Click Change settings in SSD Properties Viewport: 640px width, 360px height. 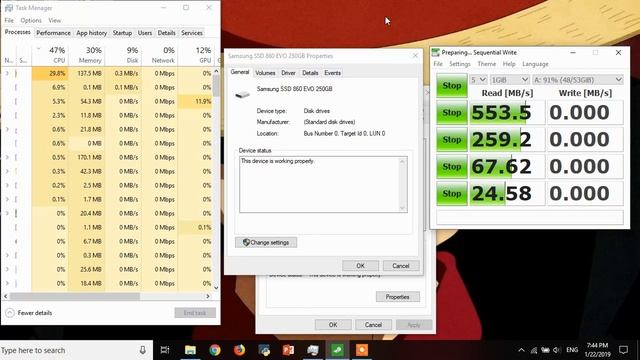point(266,242)
